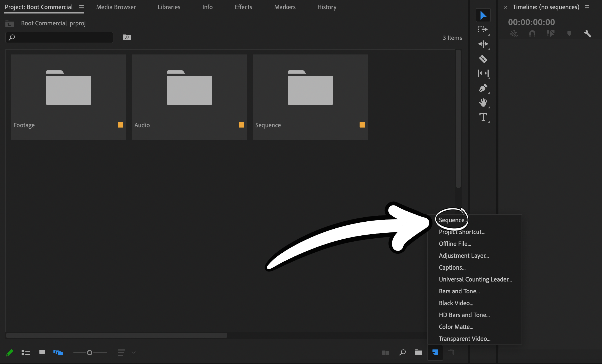Toggle timeline snap magnet
This screenshot has width=602, height=364.
click(x=532, y=34)
